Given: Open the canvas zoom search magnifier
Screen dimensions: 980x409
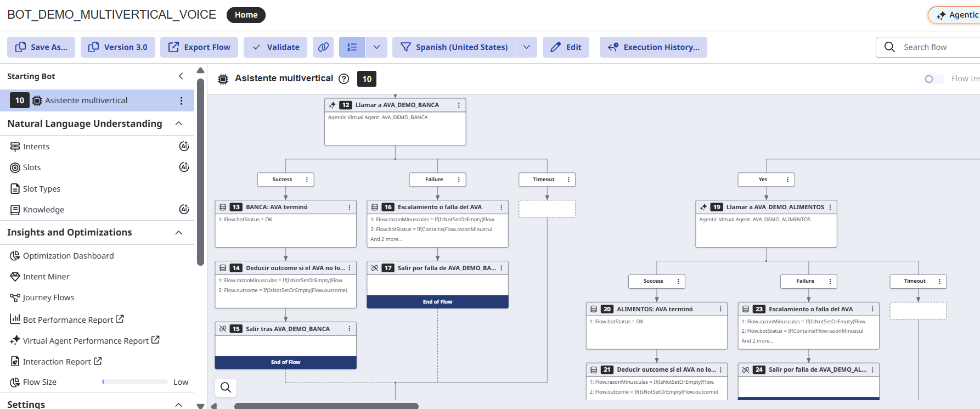Looking at the screenshot, I should coord(226,388).
